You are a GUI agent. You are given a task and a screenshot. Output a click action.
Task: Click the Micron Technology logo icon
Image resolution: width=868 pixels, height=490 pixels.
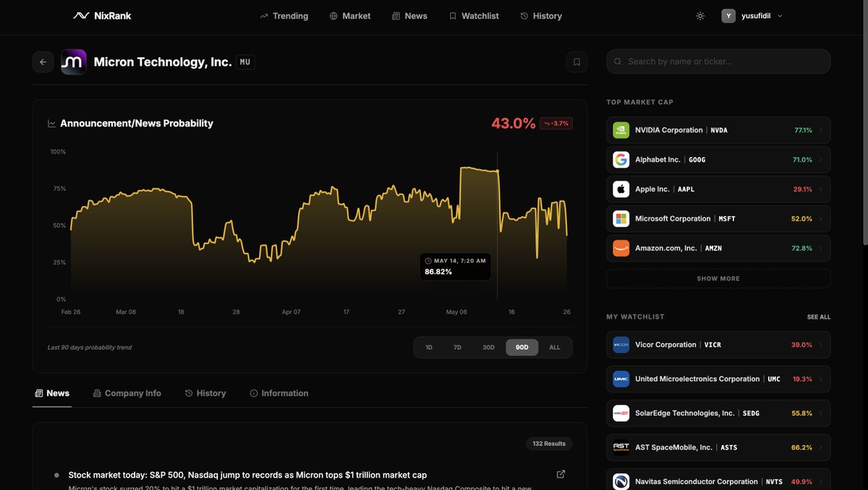[74, 62]
